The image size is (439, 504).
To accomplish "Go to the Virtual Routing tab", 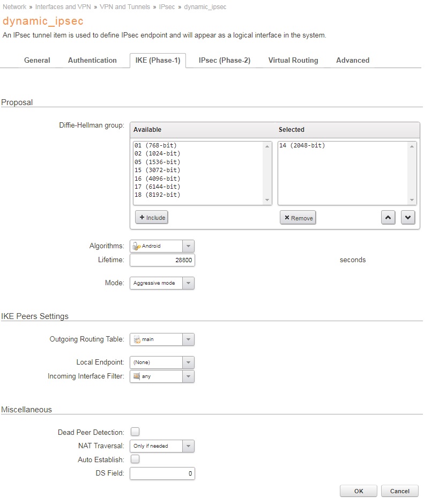I will (293, 61).
